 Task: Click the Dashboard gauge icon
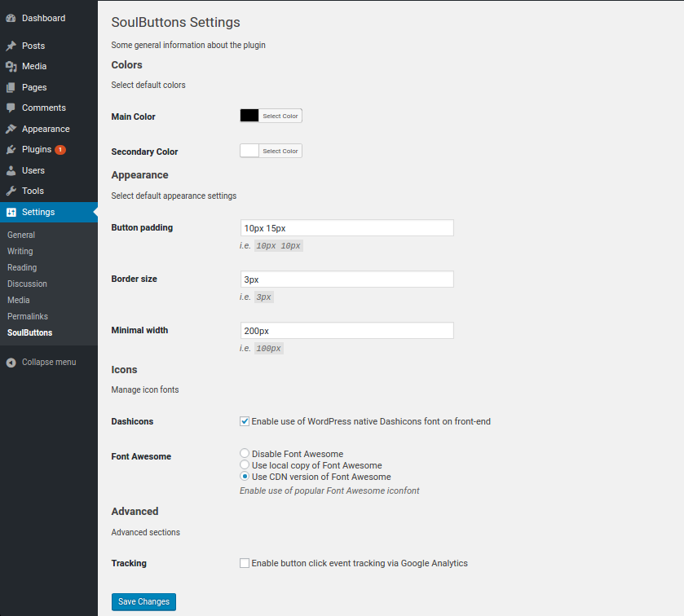11,18
